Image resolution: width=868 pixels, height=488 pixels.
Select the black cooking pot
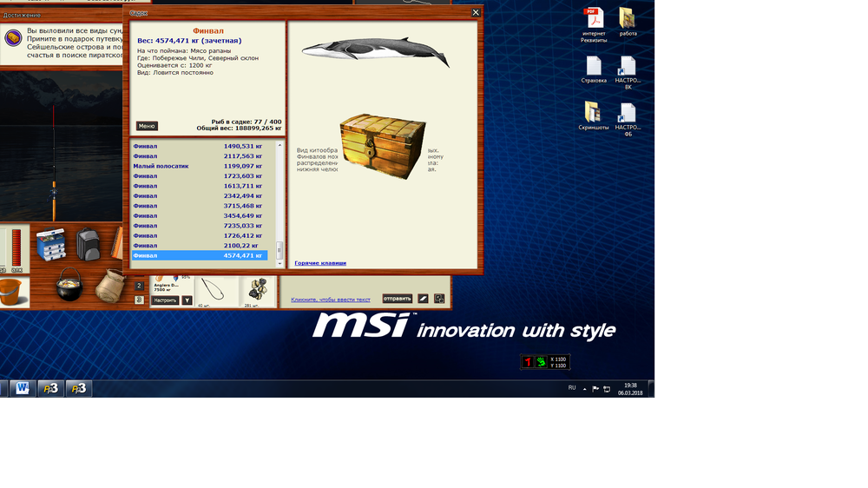coord(69,284)
